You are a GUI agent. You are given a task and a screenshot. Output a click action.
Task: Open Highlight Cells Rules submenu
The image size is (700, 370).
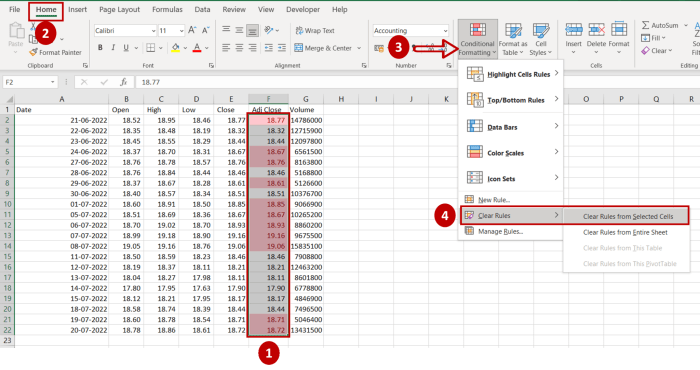(x=511, y=74)
